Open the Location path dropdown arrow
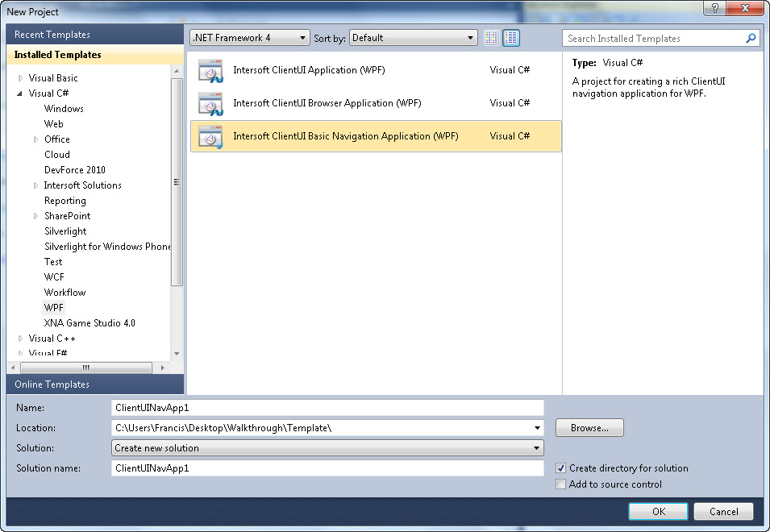The width and height of the screenshot is (770, 532). pos(537,428)
